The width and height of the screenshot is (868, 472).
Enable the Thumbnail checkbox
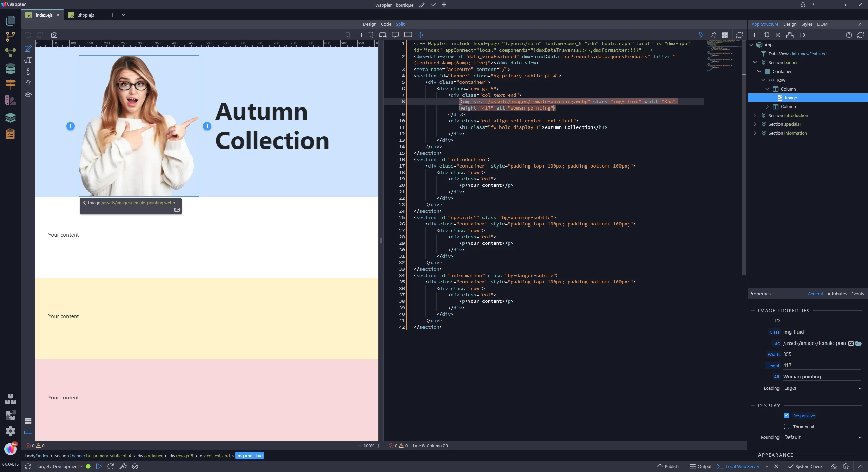tap(787, 427)
